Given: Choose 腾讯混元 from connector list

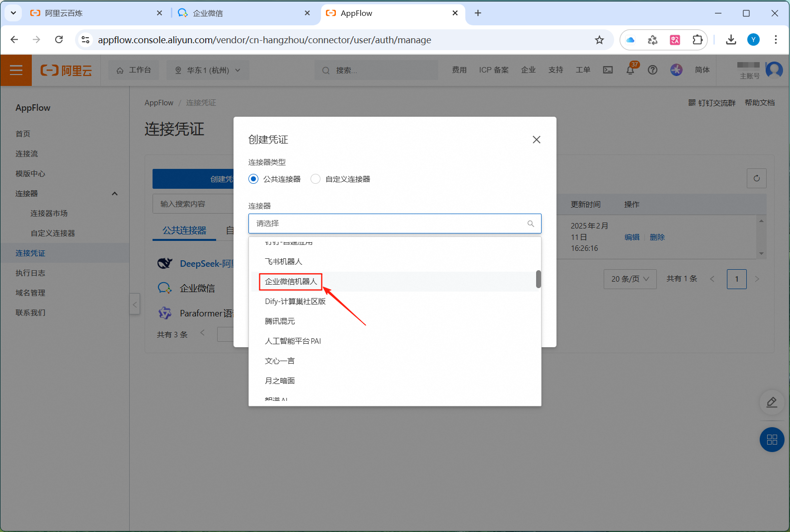Looking at the screenshot, I should point(395,321).
